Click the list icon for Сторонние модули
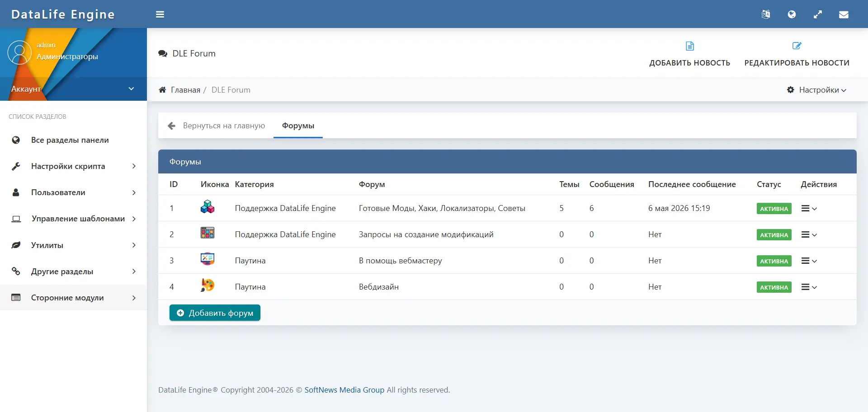The height and width of the screenshot is (412, 868). tap(16, 297)
